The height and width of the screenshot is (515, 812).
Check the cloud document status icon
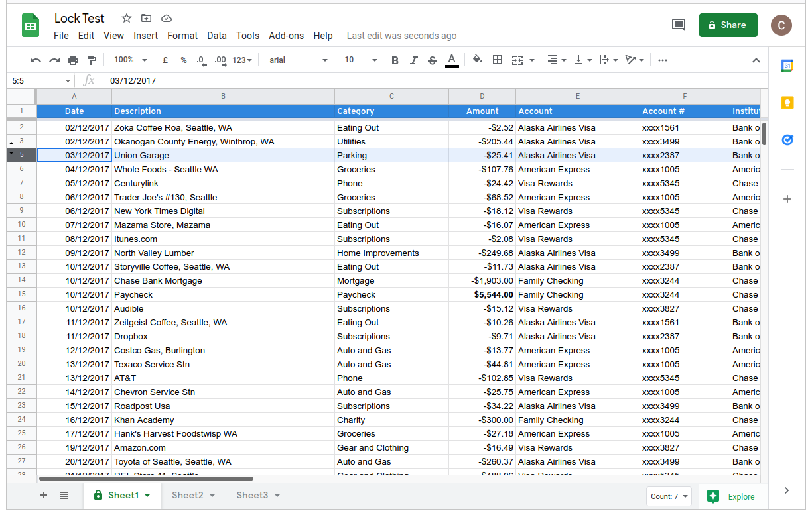[167, 19]
